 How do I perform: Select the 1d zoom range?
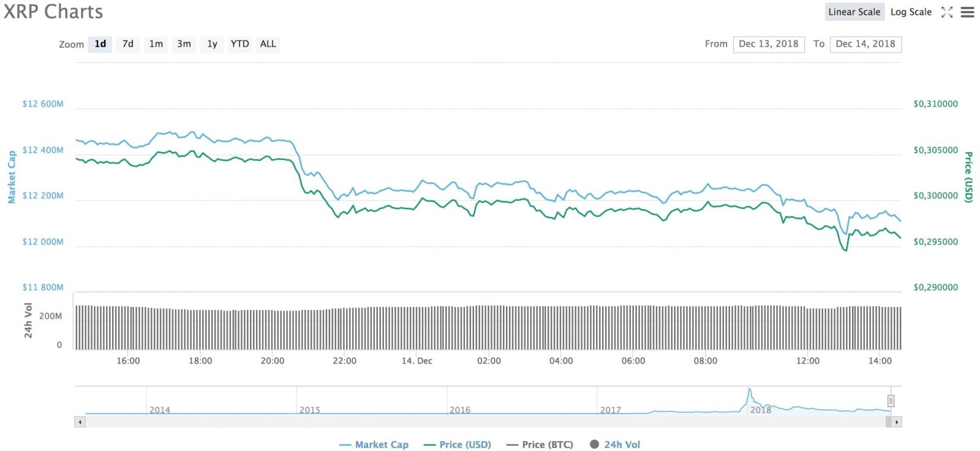click(100, 44)
